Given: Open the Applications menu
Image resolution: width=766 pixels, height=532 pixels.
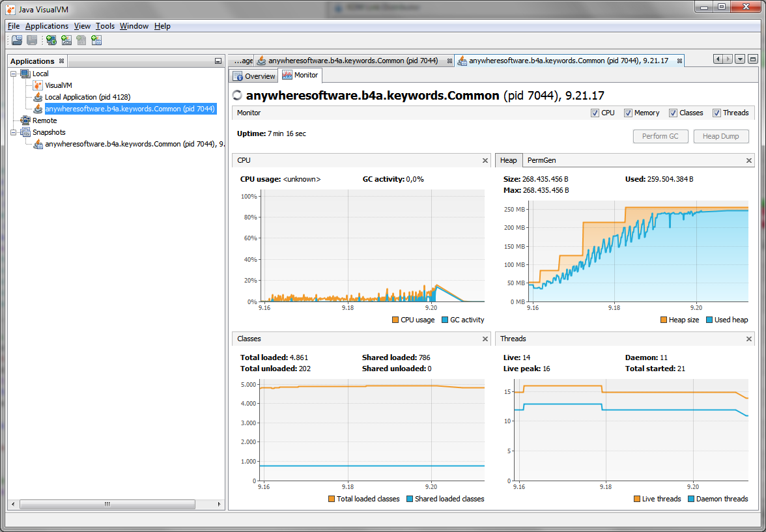Looking at the screenshot, I should (47, 26).
